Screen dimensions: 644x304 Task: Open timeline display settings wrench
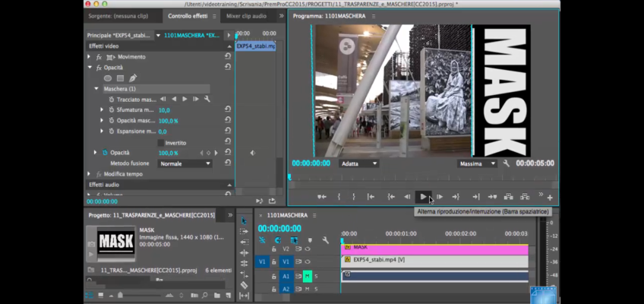pyautogui.click(x=326, y=240)
